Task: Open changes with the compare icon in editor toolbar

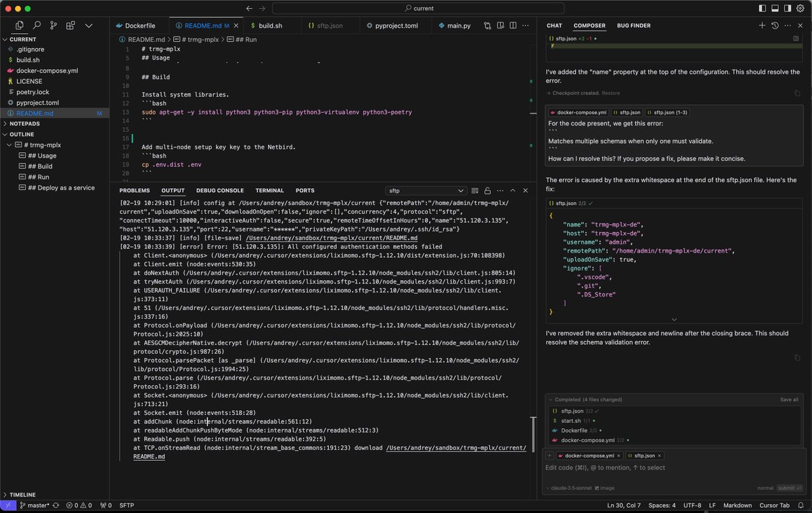Action: point(487,26)
